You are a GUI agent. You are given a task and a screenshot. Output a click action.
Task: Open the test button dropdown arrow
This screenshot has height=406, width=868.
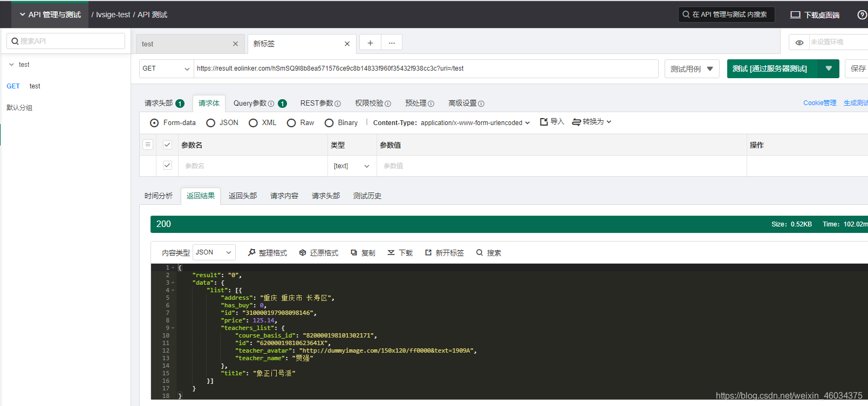point(829,68)
